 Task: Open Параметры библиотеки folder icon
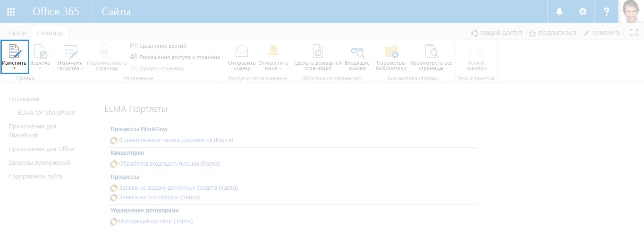[x=391, y=52]
